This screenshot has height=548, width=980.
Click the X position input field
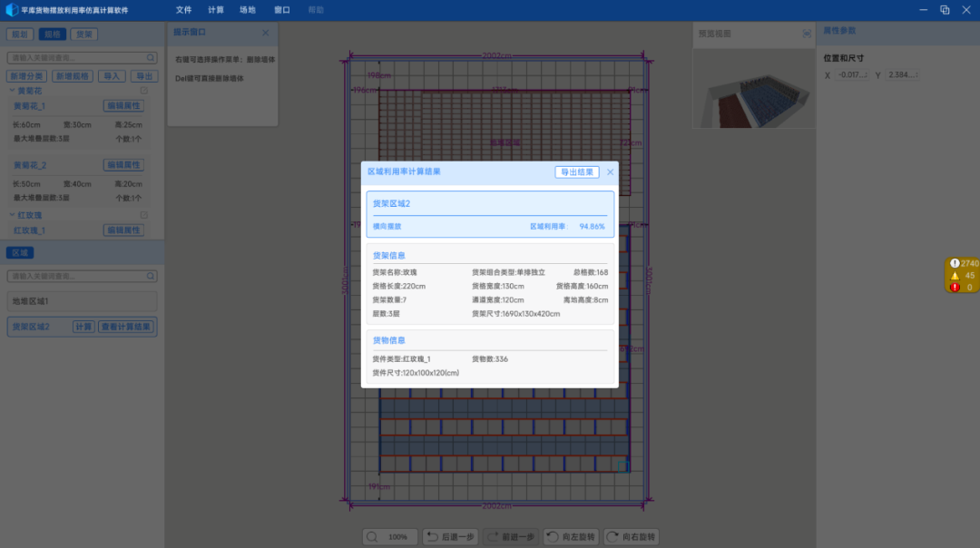pyautogui.click(x=851, y=74)
